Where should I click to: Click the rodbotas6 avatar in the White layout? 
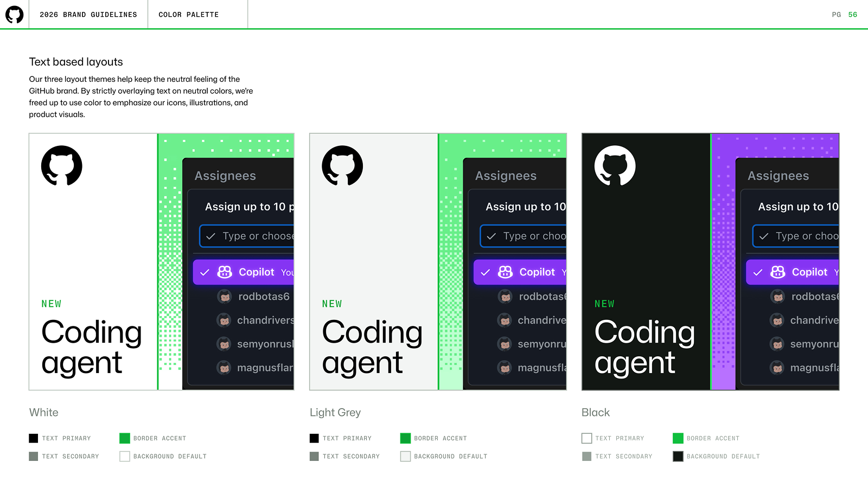tap(225, 297)
